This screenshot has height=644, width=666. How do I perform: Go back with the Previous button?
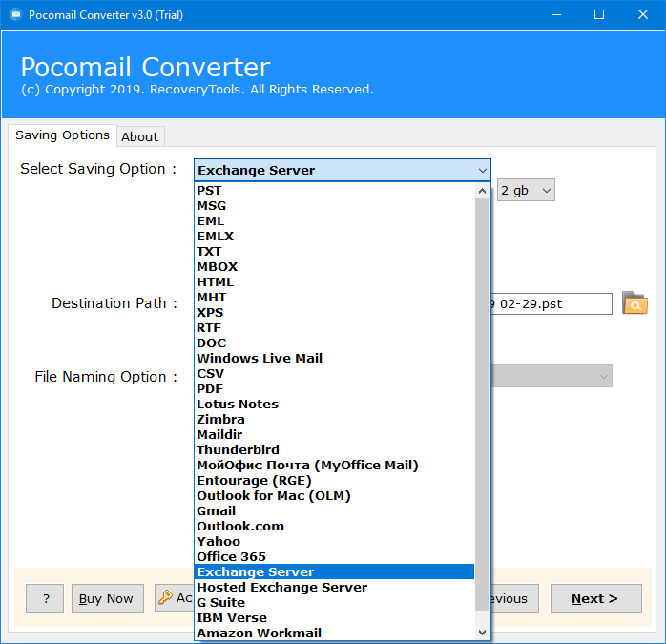[x=514, y=598]
